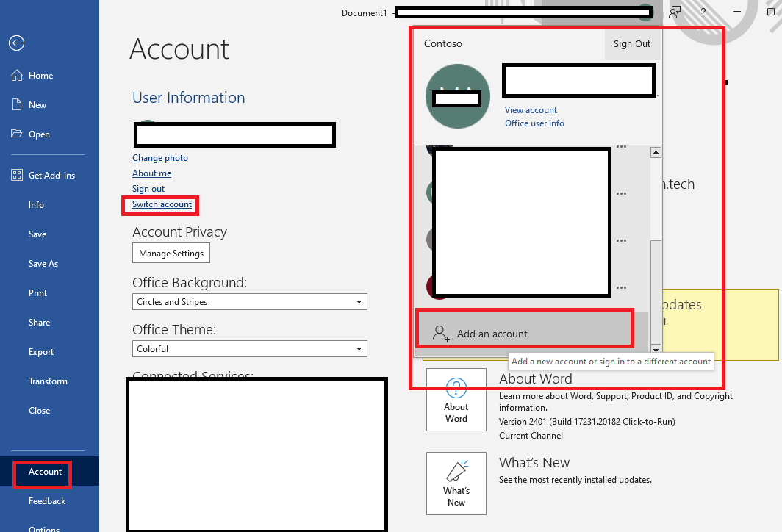The image size is (782, 532).
Task: Click Contoso label in account popup
Action: [443, 44]
